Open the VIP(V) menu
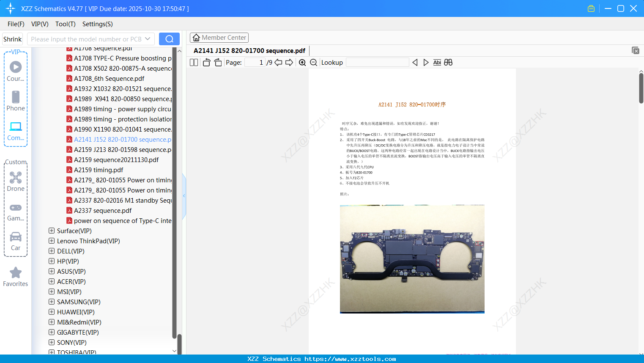Screen dimensions: 644x363 coord(40,24)
